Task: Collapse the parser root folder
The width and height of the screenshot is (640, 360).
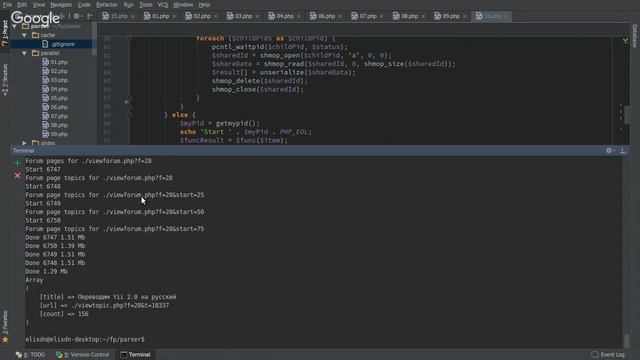Action: point(15,26)
